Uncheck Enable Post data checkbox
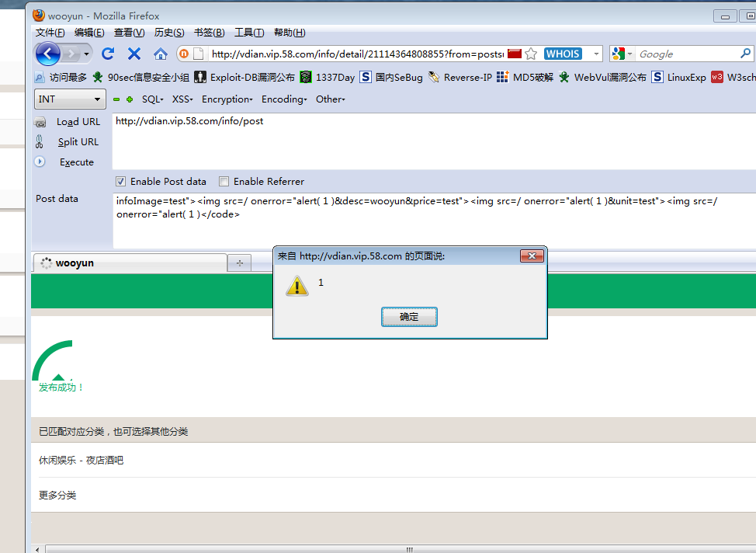 tap(120, 182)
